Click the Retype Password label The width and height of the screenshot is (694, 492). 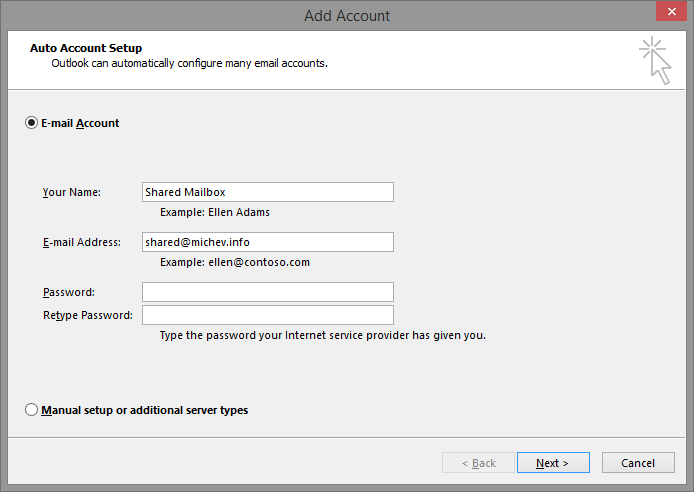pyautogui.click(x=87, y=315)
